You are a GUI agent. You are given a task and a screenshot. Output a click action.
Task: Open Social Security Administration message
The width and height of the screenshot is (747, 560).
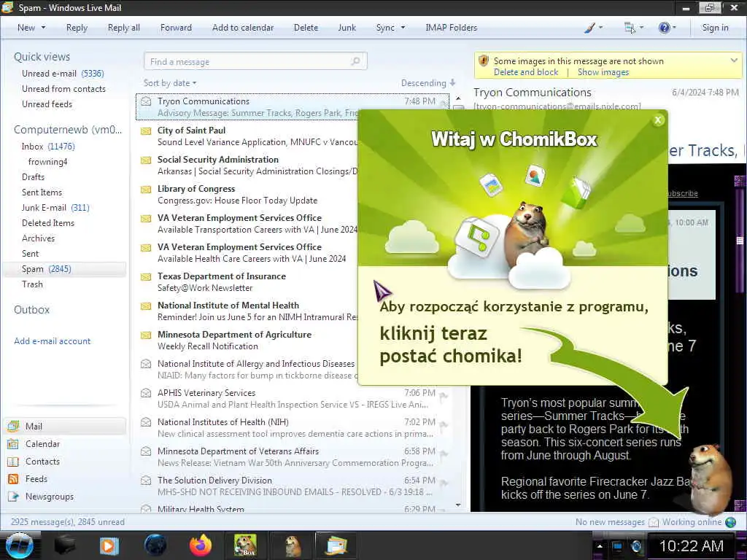(x=248, y=166)
